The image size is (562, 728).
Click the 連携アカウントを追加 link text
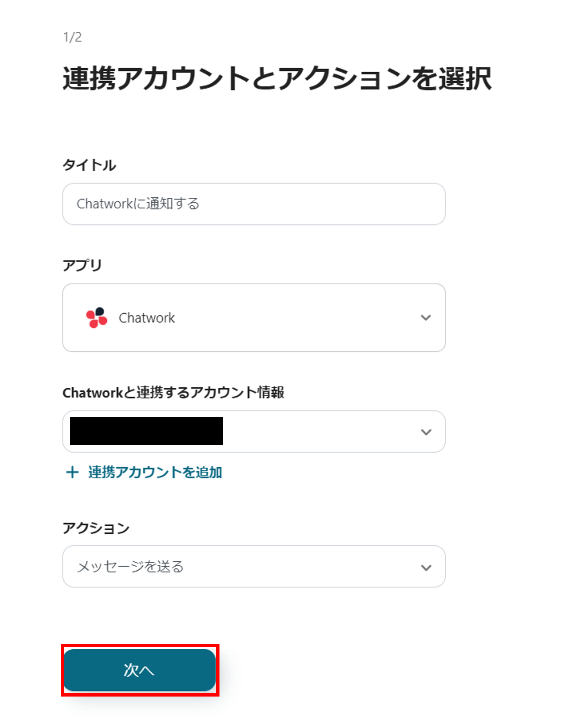click(155, 472)
